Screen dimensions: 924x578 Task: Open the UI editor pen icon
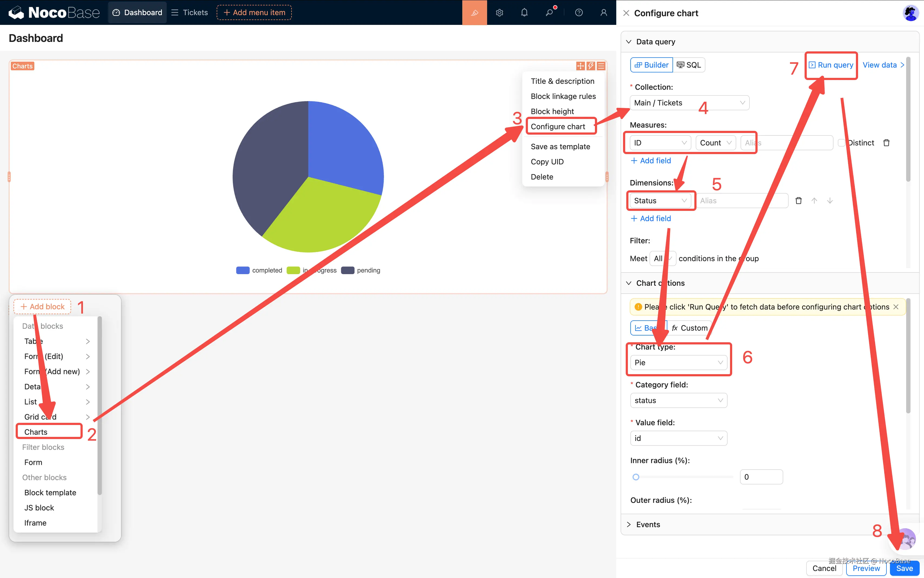[474, 12]
